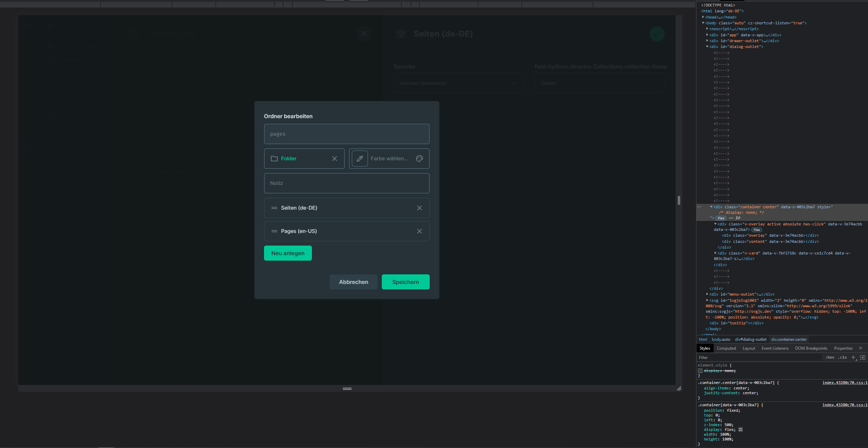Screen dimensions: 868x448
Task: Clear the Folder icon selection
Action: pos(335,159)
